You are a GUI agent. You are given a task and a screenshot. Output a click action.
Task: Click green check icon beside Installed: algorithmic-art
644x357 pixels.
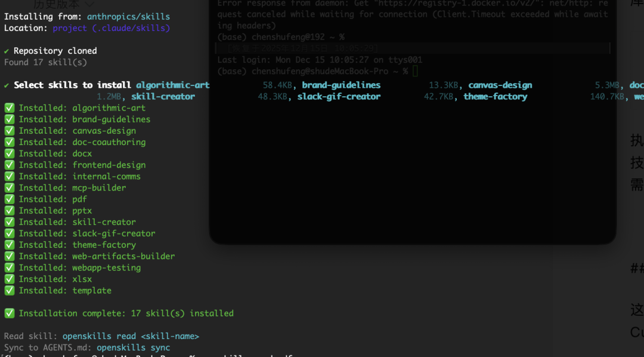[x=9, y=108]
